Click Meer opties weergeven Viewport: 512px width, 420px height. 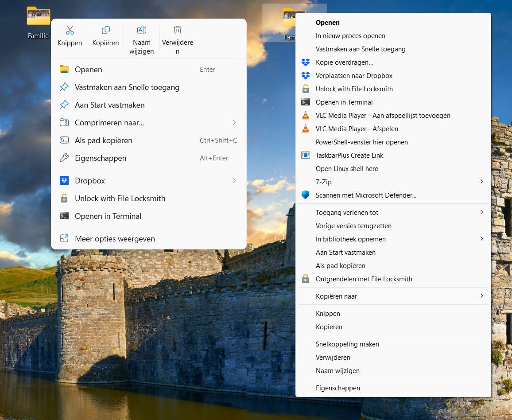115,239
